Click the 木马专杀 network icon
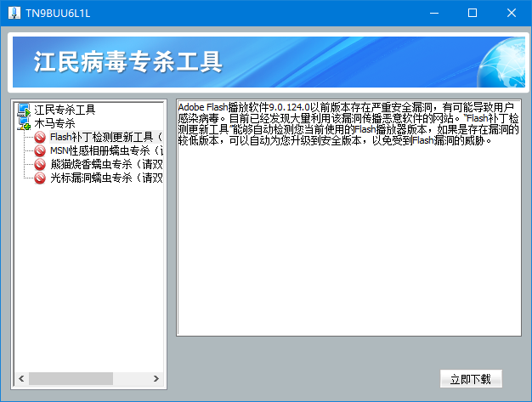 point(24,123)
